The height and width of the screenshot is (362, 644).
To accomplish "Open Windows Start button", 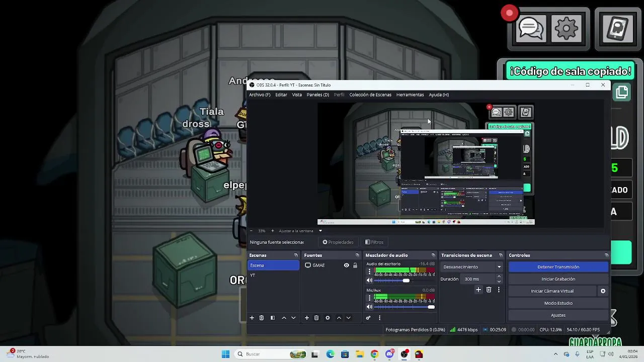I will point(225,354).
